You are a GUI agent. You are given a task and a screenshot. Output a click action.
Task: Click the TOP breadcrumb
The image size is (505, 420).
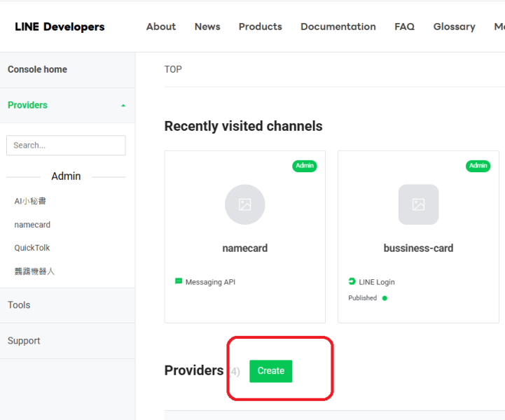(173, 69)
